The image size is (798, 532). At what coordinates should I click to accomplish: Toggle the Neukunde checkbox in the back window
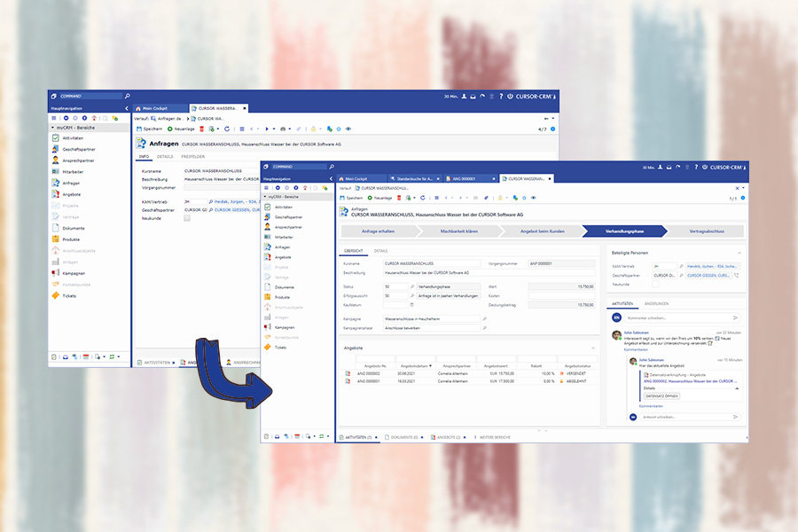coord(187,217)
